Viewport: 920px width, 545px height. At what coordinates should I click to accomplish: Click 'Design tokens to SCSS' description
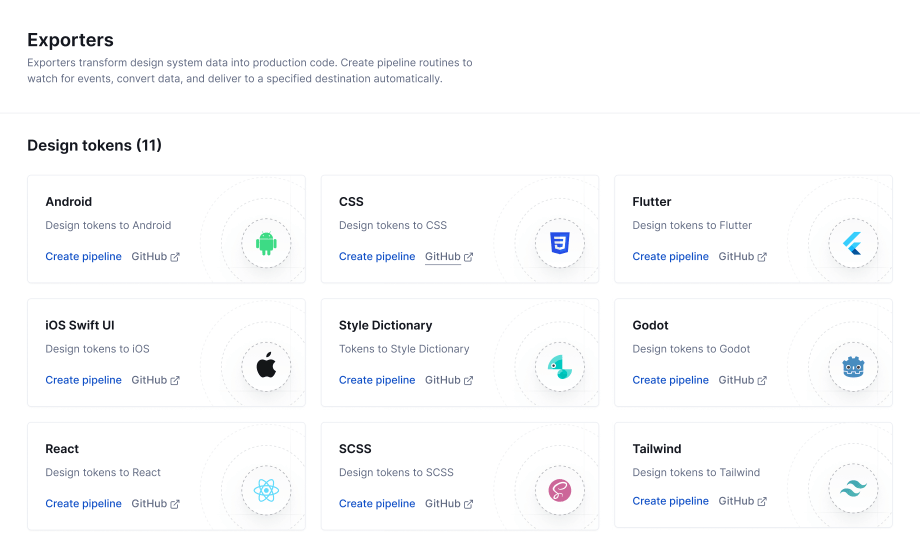click(396, 472)
